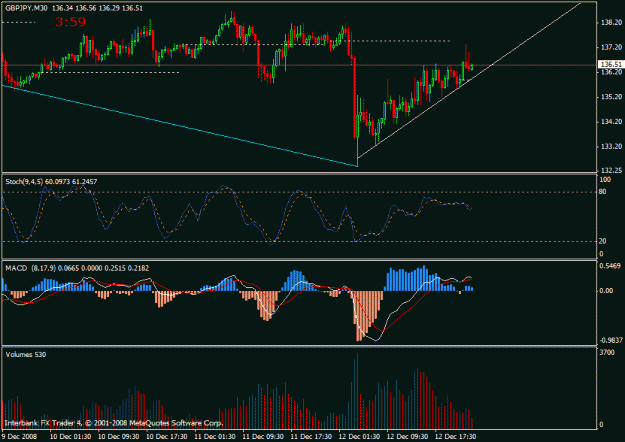Click the 3700 volume scale value

coord(607,352)
